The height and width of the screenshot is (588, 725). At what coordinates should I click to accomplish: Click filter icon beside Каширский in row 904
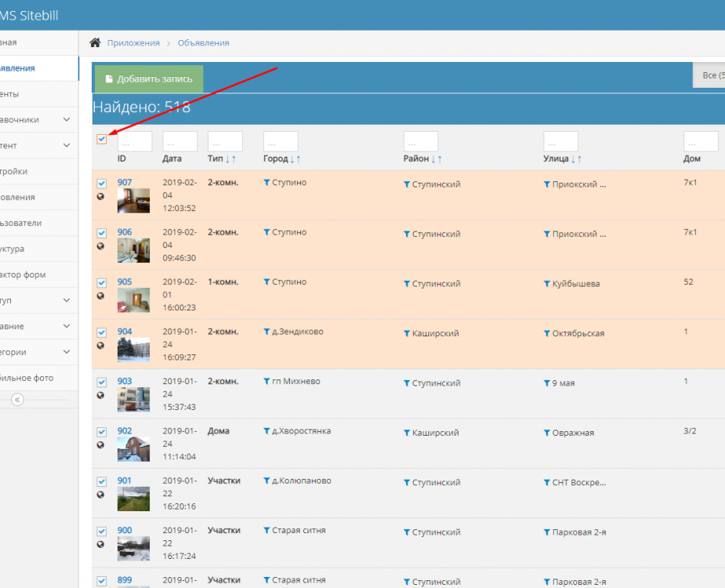click(407, 333)
